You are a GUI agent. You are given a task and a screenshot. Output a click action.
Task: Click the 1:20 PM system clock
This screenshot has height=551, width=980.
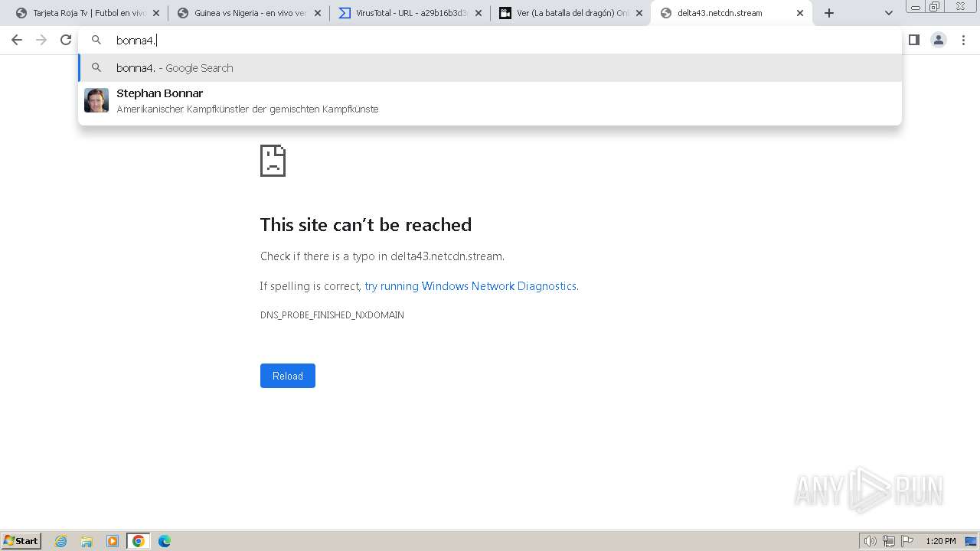coord(941,541)
